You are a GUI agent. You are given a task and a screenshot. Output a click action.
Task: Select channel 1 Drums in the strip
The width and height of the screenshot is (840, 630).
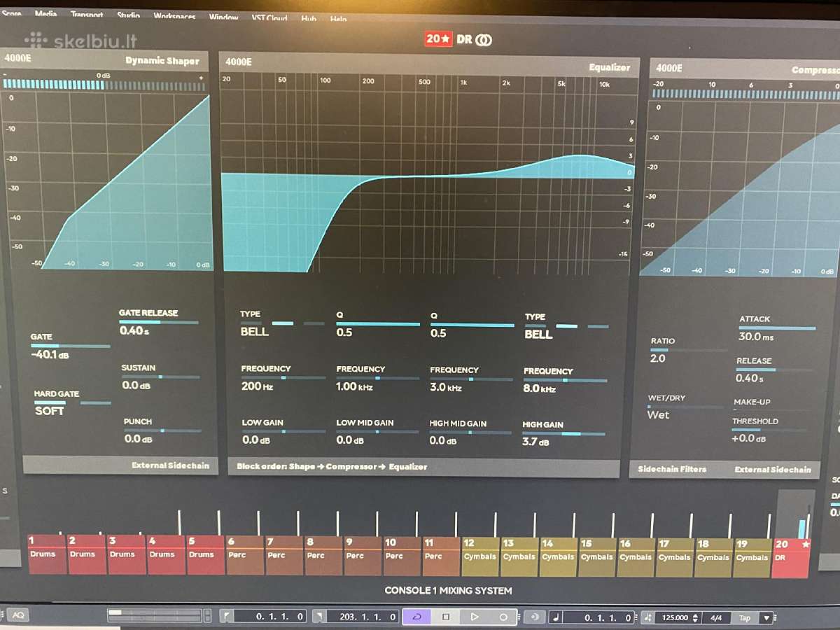tap(47, 555)
